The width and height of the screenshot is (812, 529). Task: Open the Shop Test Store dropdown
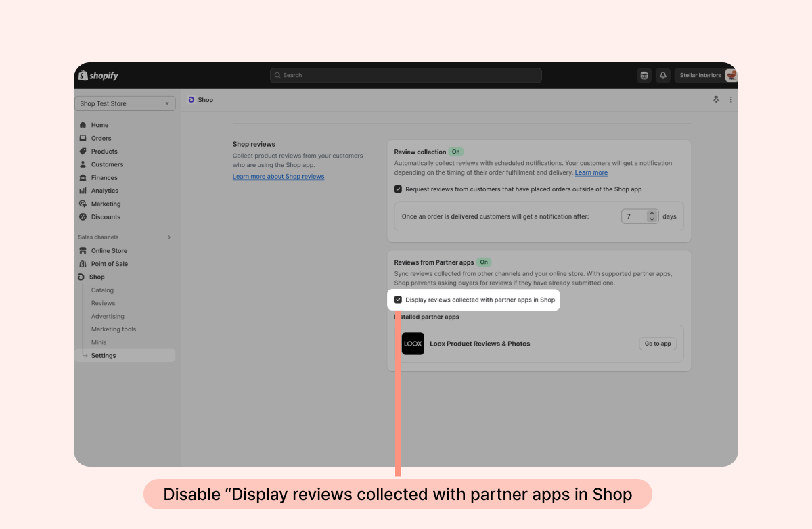pos(125,103)
